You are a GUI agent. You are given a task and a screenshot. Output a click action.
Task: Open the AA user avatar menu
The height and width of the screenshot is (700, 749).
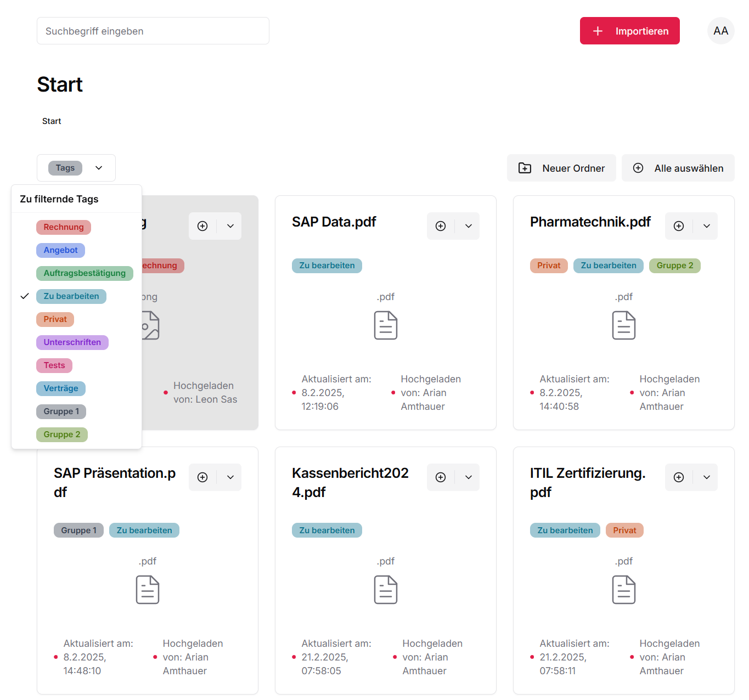click(x=720, y=31)
